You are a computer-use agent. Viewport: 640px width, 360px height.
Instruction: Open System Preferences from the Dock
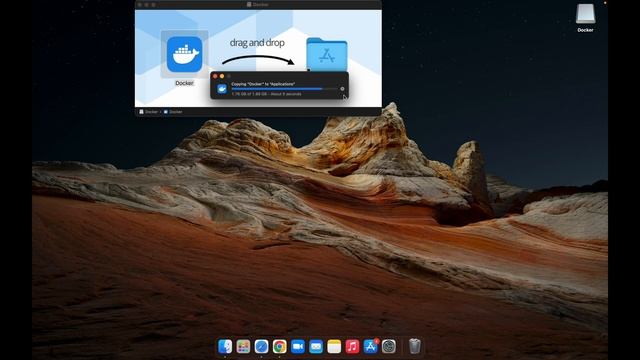pyautogui.click(x=389, y=347)
